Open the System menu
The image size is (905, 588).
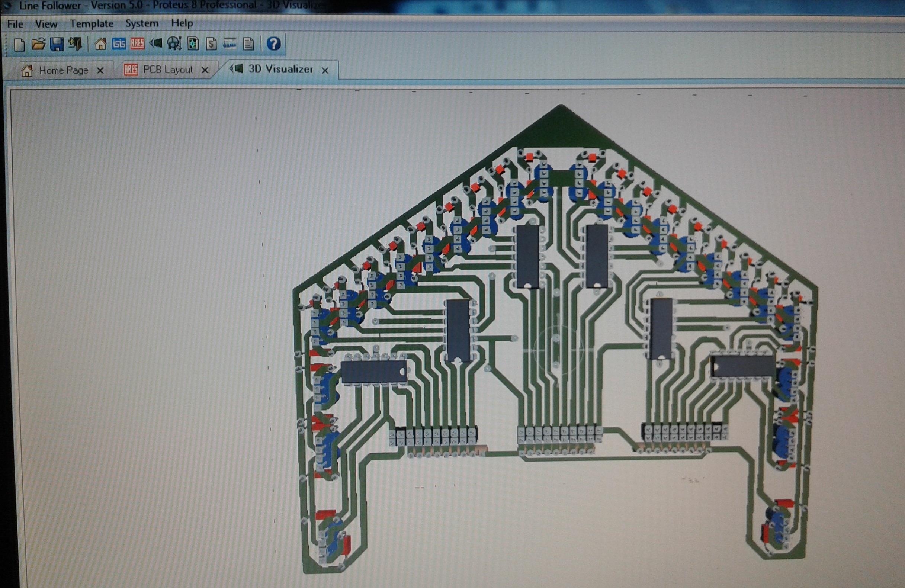pyautogui.click(x=141, y=23)
